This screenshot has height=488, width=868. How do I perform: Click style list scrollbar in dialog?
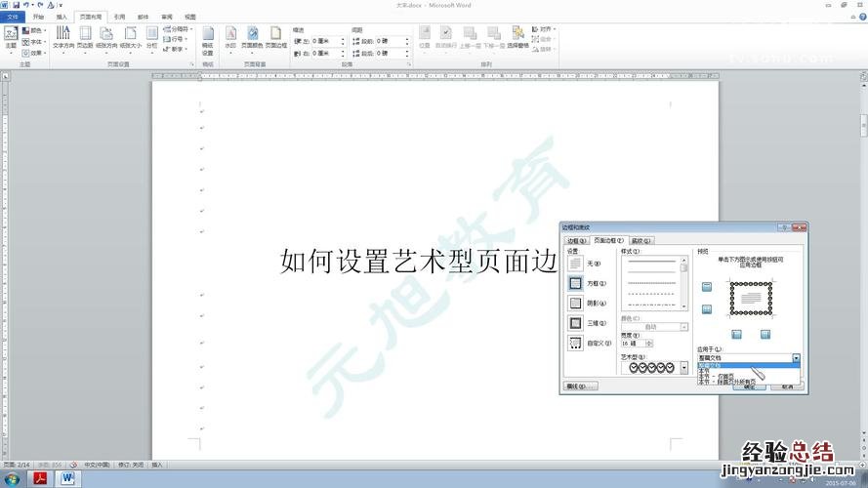[x=684, y=283]
